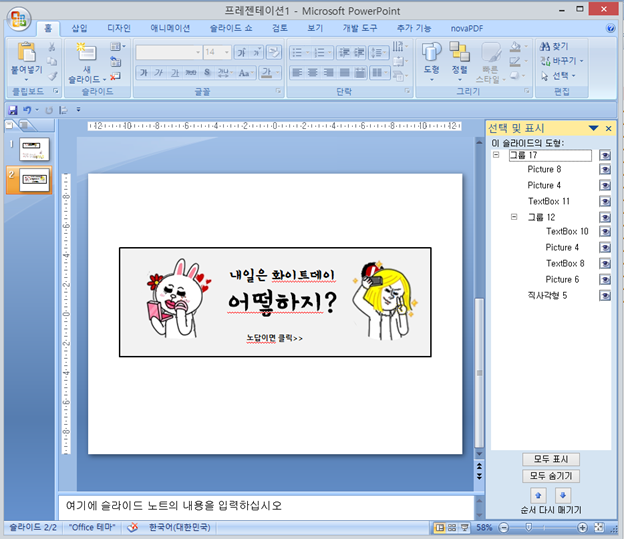Toggle bold text formatting
This screenshot has height=539, width=624.
tap(144, 72)
